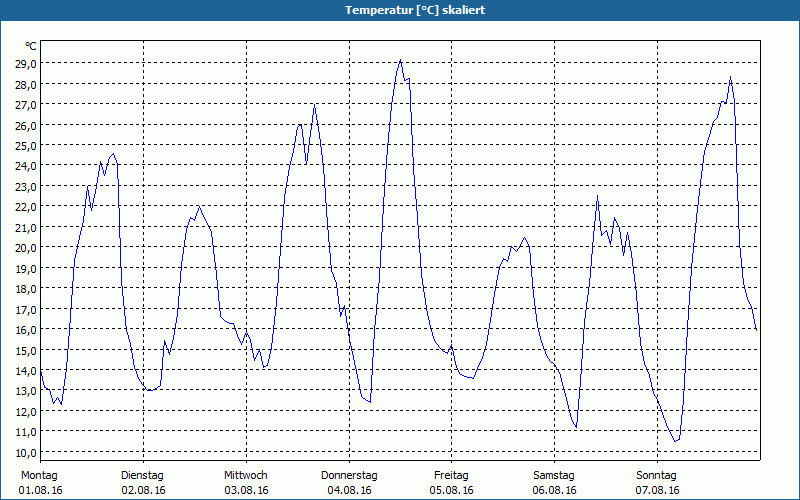Click the 12,0 axis label
Image resolution: width=800 pixels, height=500 pixels.
(26, 411)
